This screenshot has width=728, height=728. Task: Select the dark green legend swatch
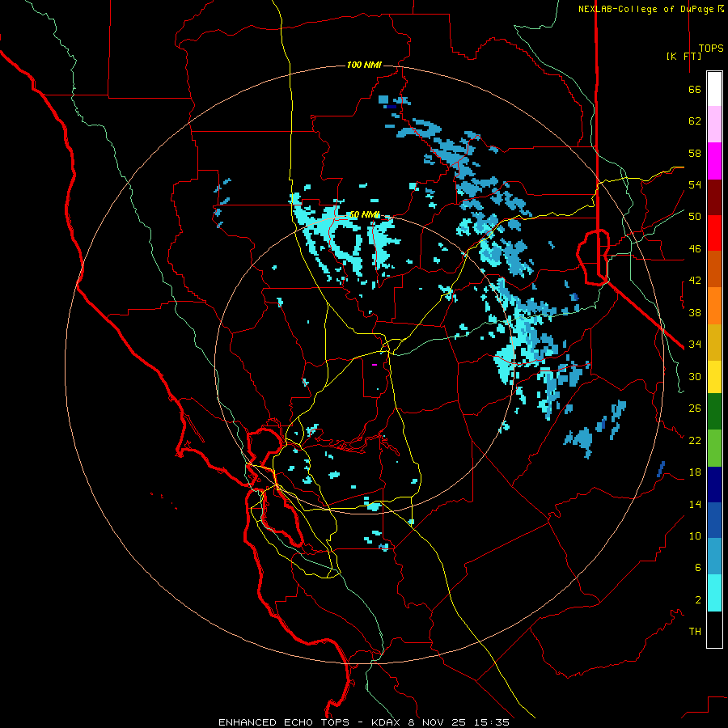714,412
